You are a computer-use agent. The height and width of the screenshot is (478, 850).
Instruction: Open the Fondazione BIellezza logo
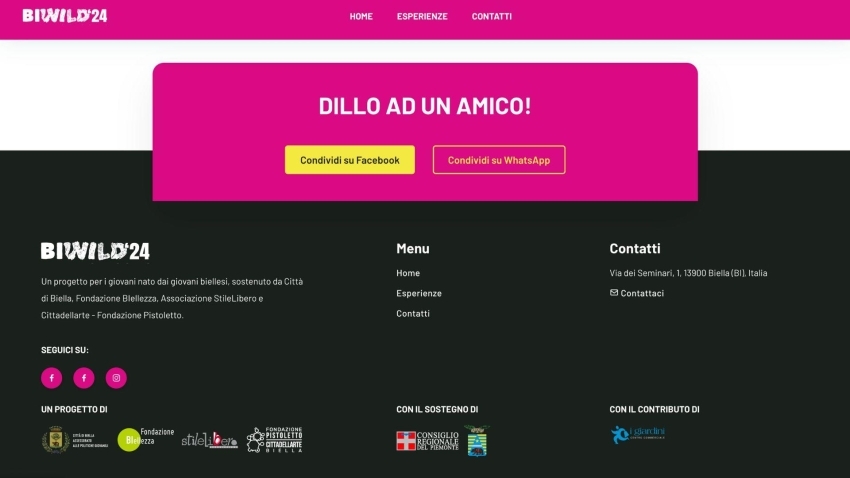(x=145, y=439)
